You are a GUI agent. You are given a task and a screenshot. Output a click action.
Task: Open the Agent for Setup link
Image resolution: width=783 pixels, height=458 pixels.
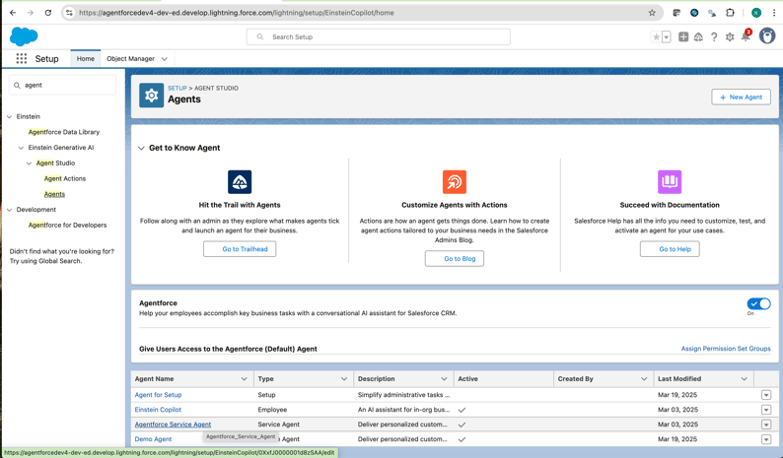click(x=158, y=395)
